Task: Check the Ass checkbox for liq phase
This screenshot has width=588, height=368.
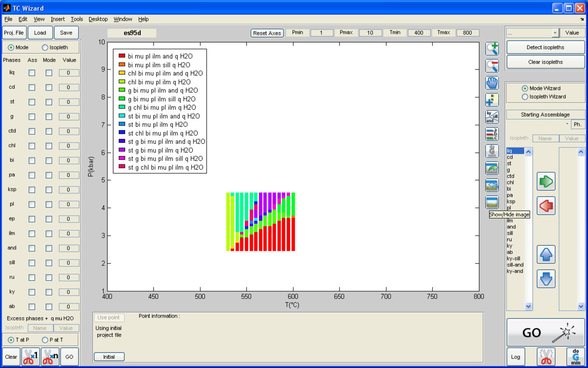Action: [x=32, y=73]
